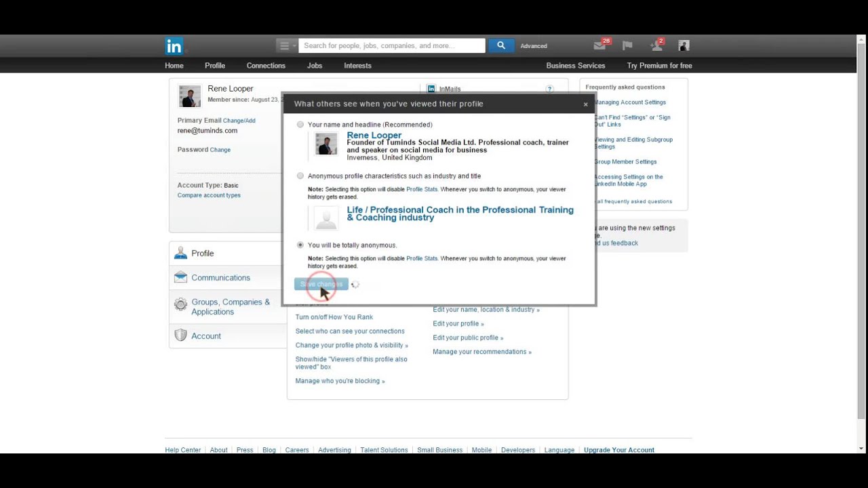Open Managing Account Settings FAQ
Screen dimensions: 868x488
[x=630, y=102]
